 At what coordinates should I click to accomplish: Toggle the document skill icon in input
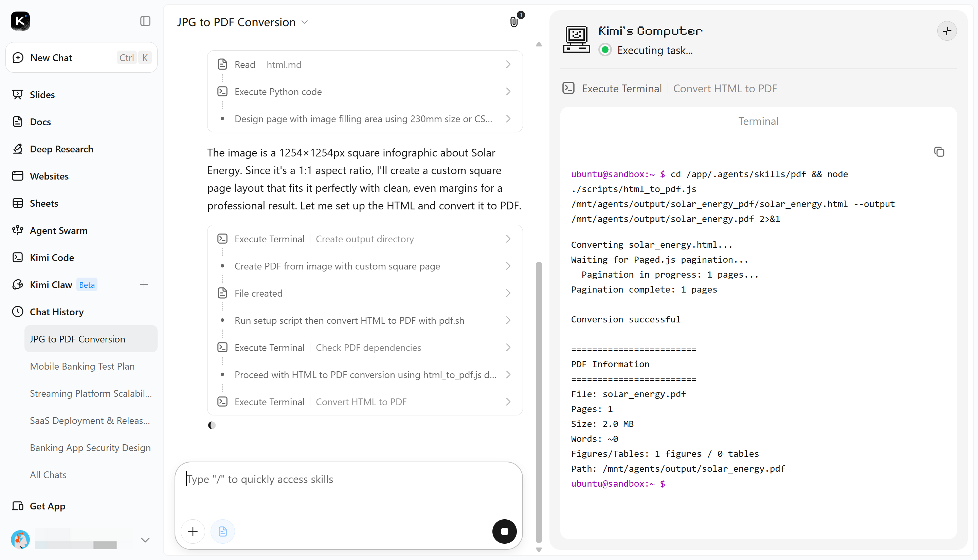(222, 531)
